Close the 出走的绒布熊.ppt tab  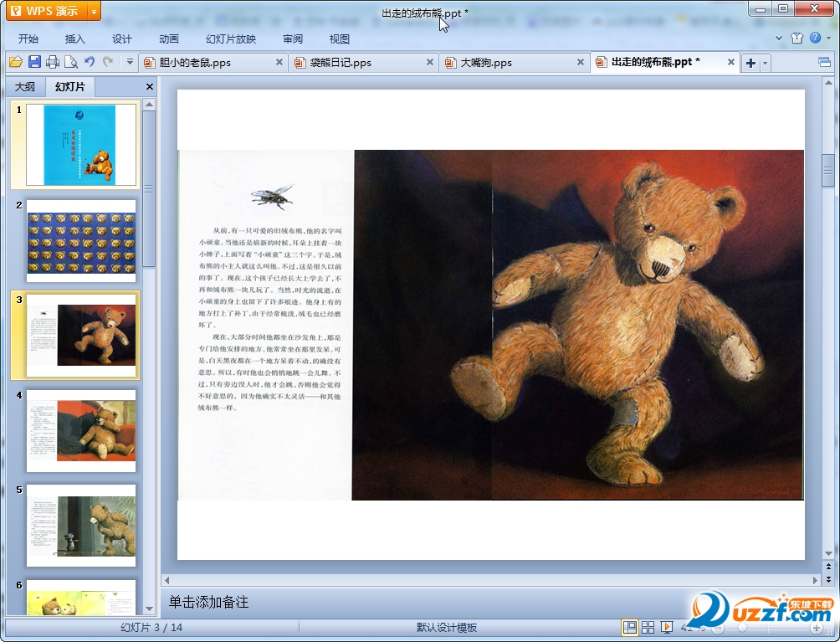click(x=730, y=62)
